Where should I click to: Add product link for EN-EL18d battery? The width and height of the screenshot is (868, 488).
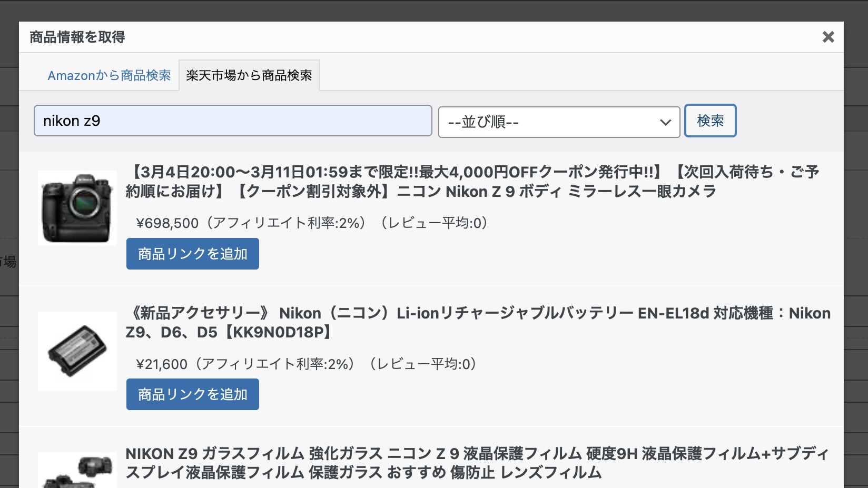pos(193,394)
